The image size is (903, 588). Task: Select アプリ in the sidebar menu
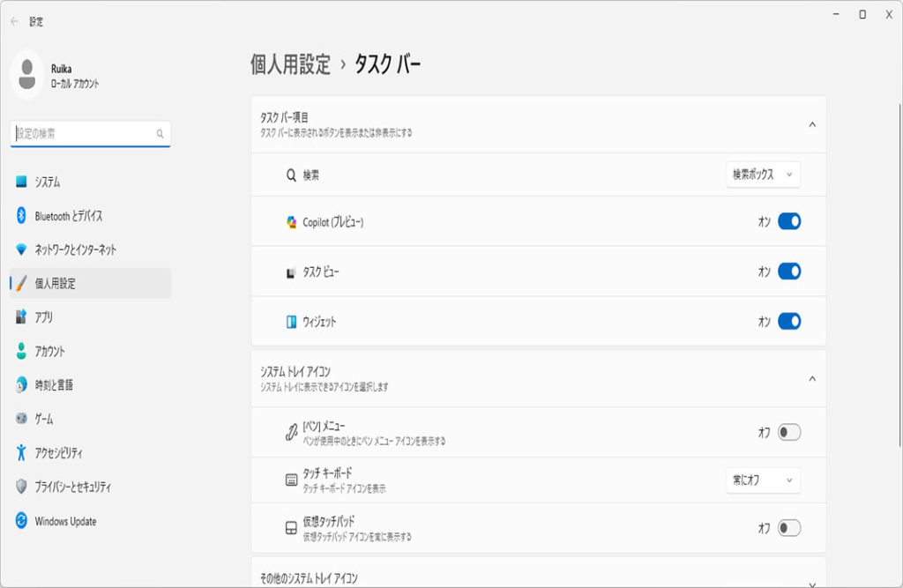(44, 317)
